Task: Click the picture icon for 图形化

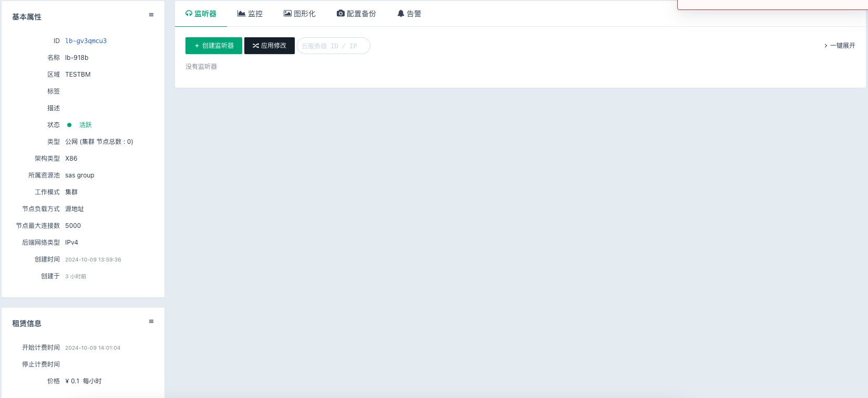Action: [x=287, y=14]
